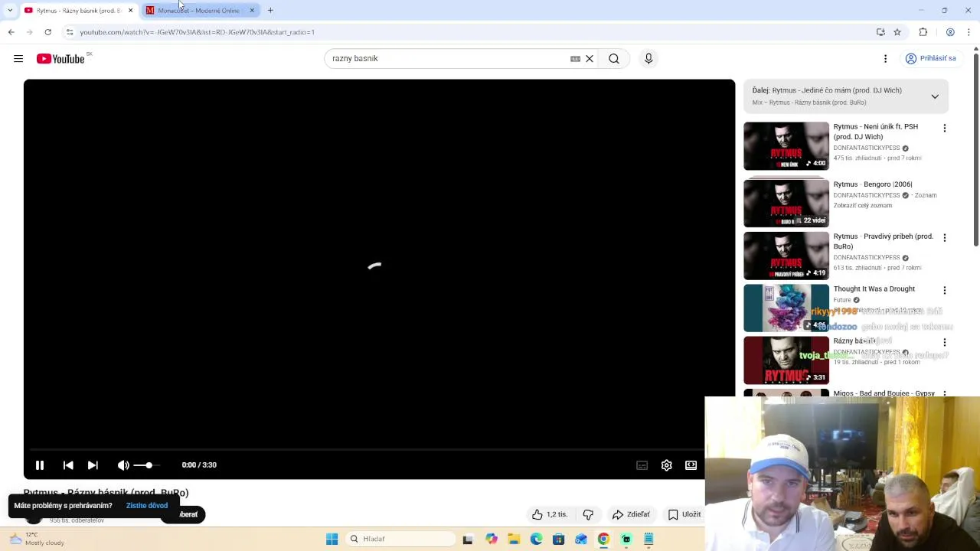The image size is (980, 551).
Task: Install app icon in address bar
Action: 880,32
